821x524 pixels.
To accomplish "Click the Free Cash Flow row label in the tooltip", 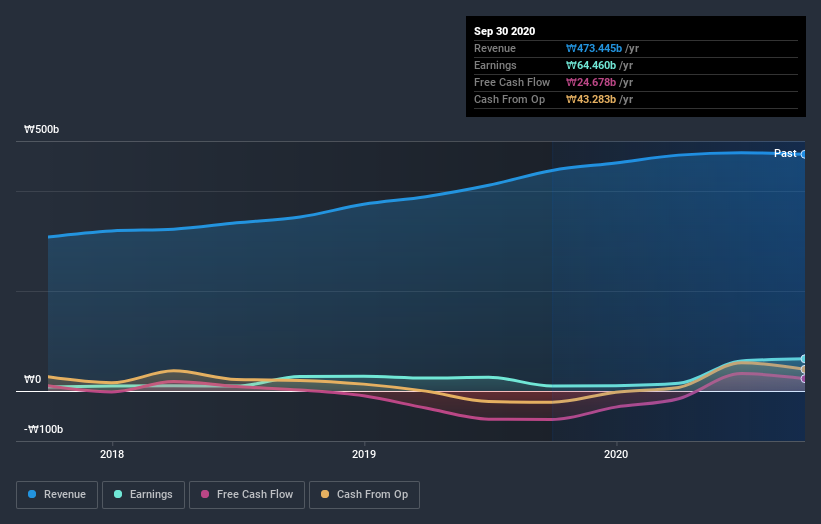I will (x=512, y=82).
